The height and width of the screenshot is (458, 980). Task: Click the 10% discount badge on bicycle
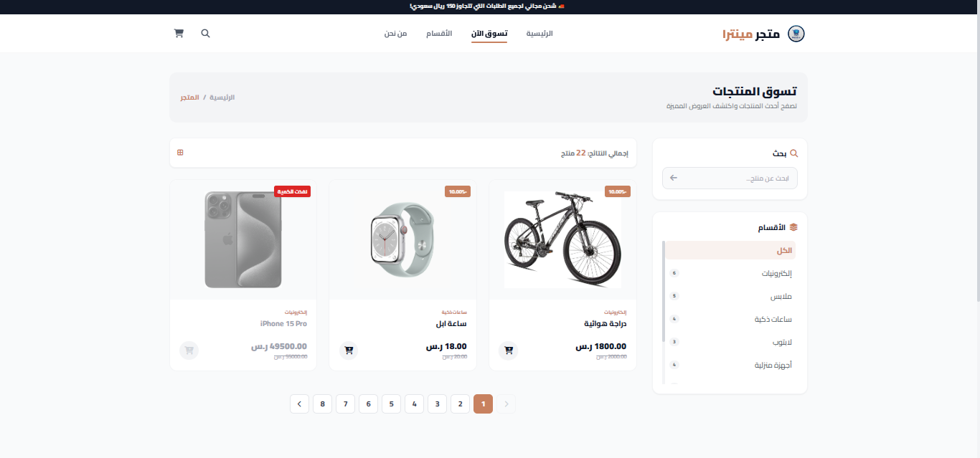[x=617, y=191]
